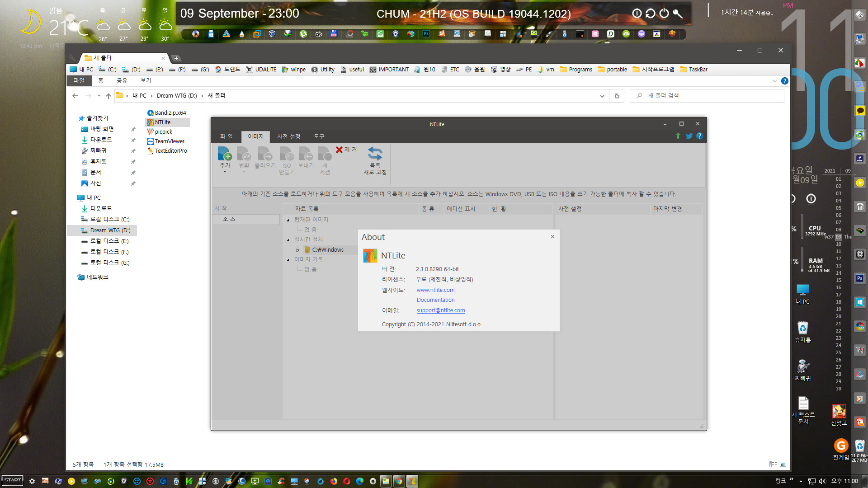The image size is (868, 488).
Task: Open the UDALITE bookmark in the links bar
Action: point(261,70)
